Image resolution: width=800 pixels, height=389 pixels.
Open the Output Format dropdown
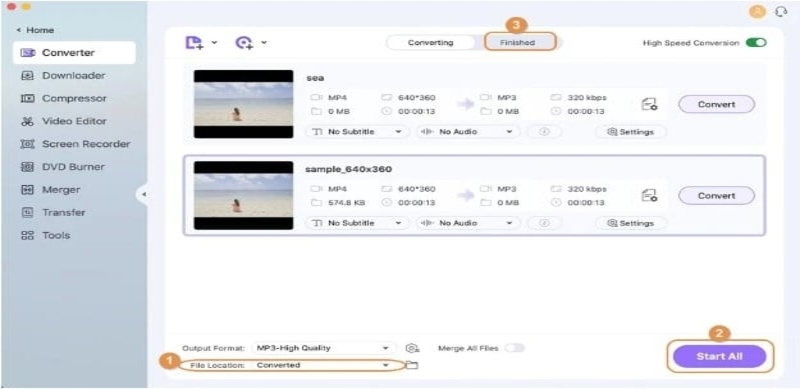[x=323, y=348]
